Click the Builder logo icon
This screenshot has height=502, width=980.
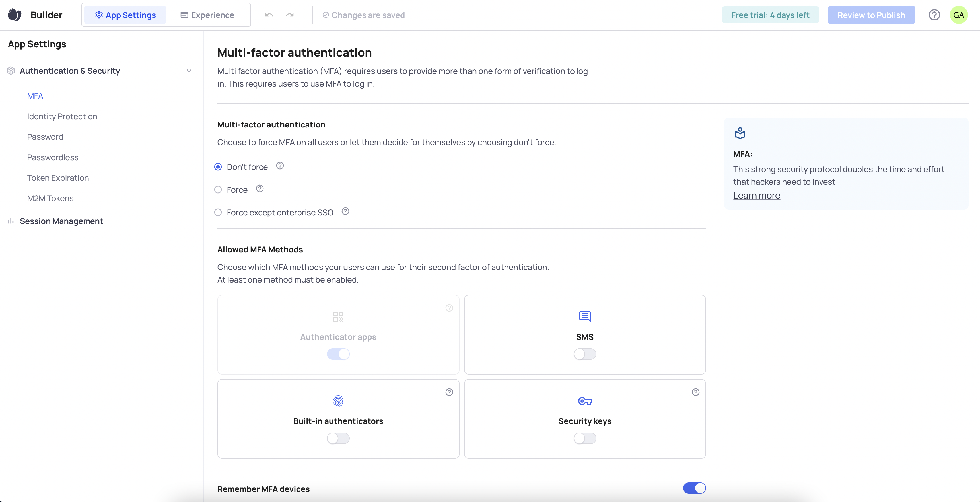pos(15,15)
